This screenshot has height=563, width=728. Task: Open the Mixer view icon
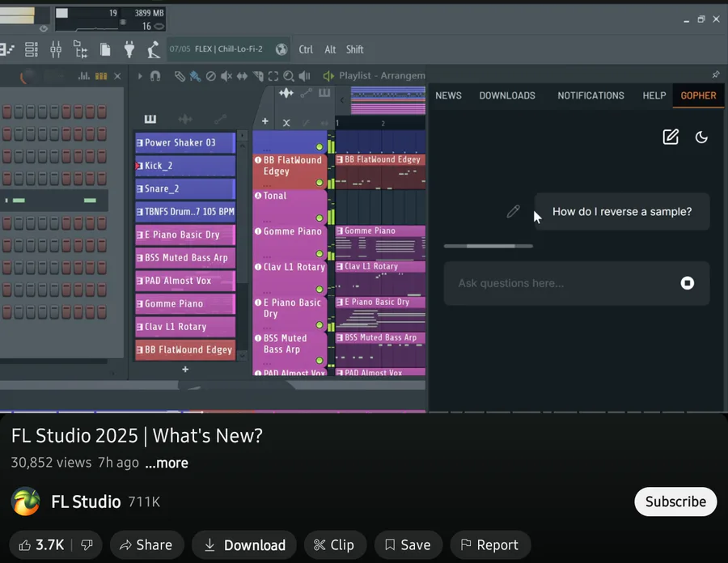pos(56,49)
